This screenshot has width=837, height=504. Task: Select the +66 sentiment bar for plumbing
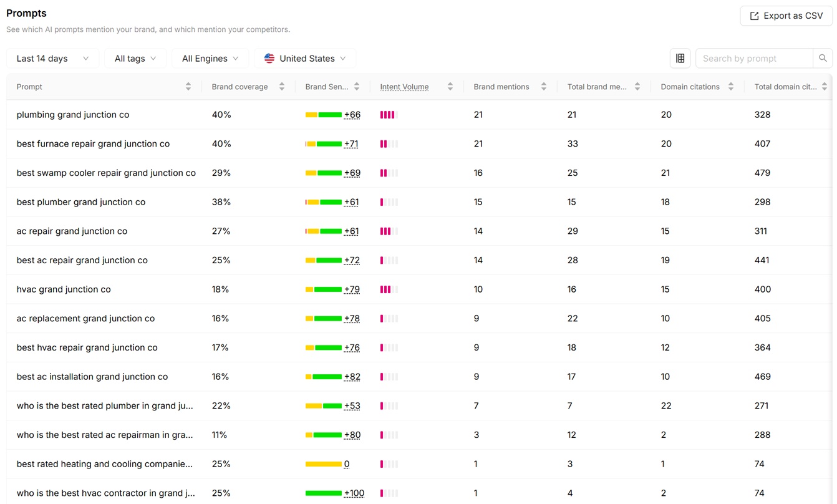click(x=332, y=115)
